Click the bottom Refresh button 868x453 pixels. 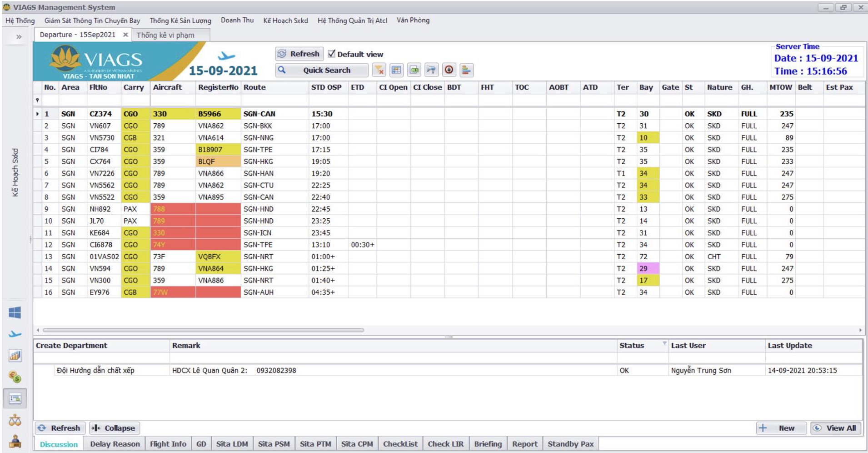[60, 428]
